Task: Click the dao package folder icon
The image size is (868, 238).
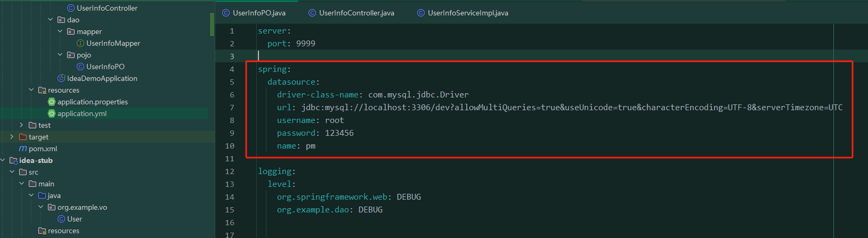Action: [61, 20]
